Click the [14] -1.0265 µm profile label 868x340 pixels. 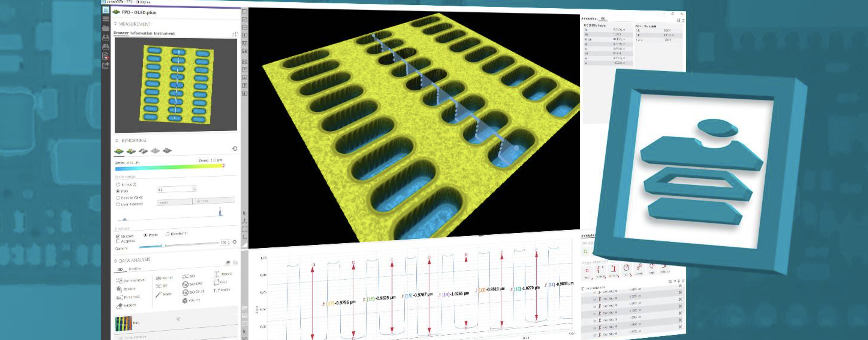coord(453,294)
